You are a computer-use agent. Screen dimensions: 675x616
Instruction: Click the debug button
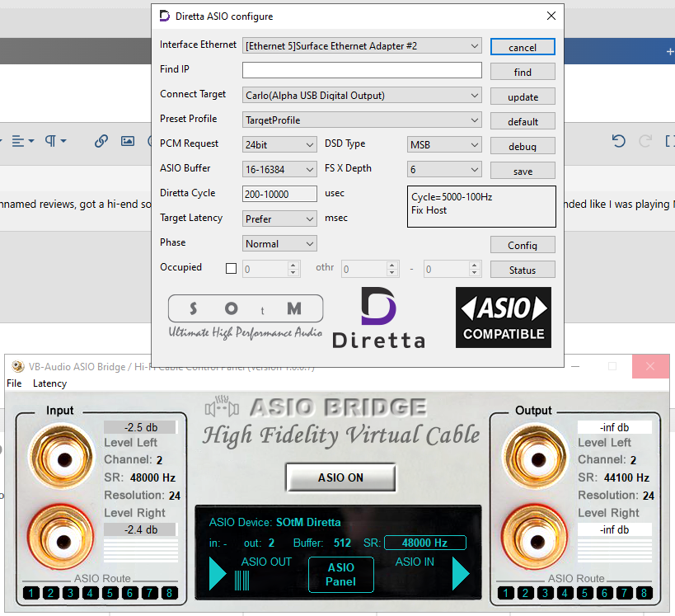523,146
